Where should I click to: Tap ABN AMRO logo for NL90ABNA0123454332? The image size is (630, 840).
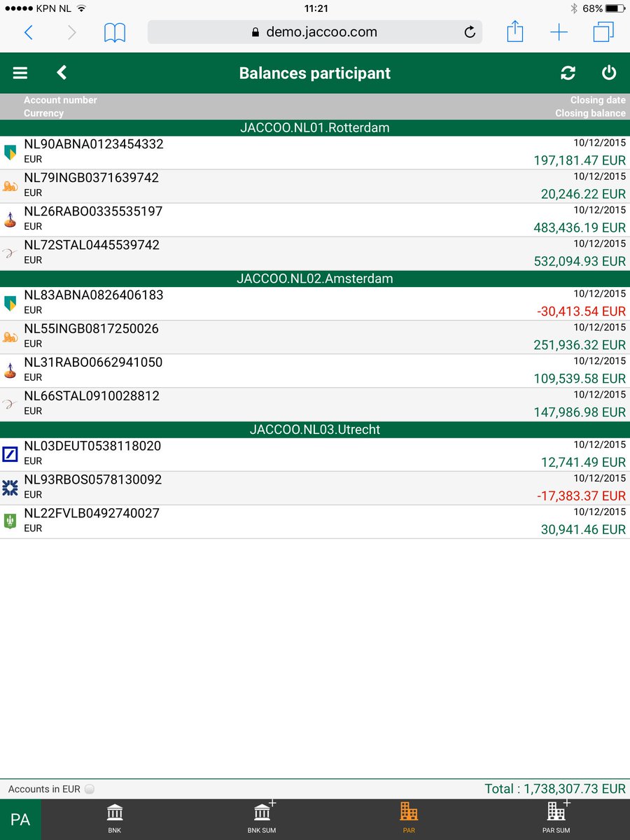pos(10,152)
